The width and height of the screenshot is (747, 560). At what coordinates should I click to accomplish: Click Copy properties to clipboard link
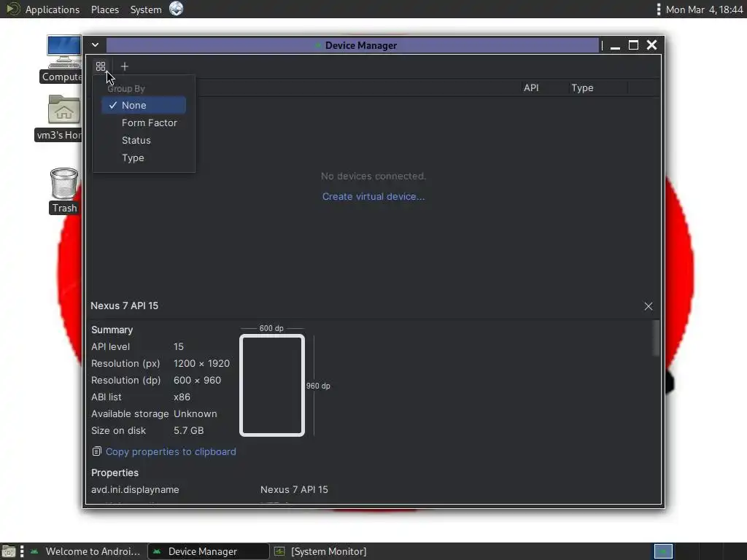click(x=171, y=452)
